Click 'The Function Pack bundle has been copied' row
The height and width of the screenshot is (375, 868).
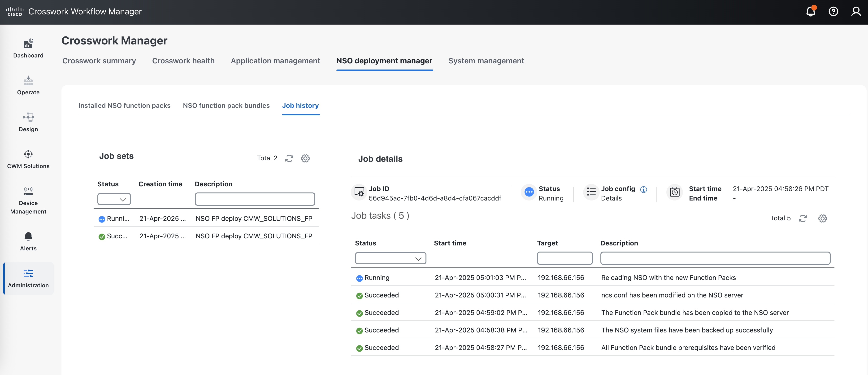tap(592, 312)
